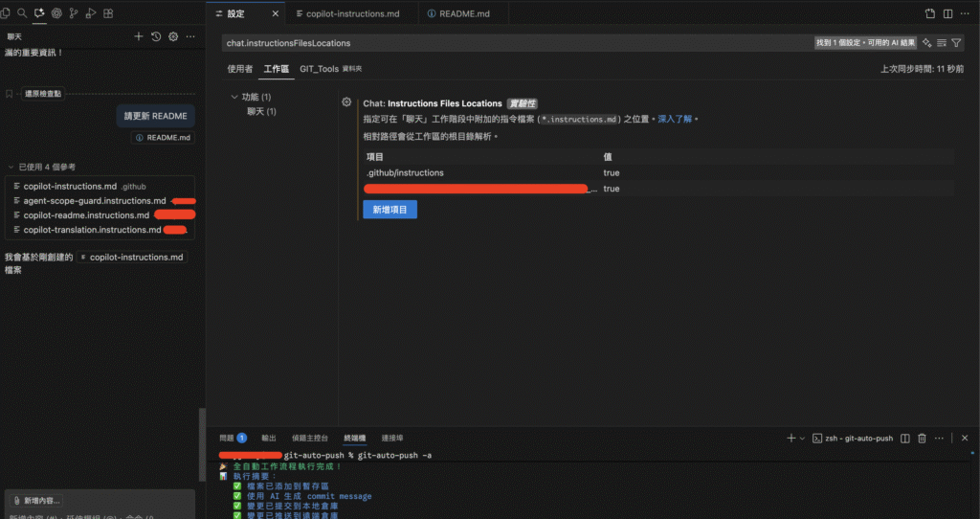
Task: Select the 問題 panel tab
Action: [226, 438]
